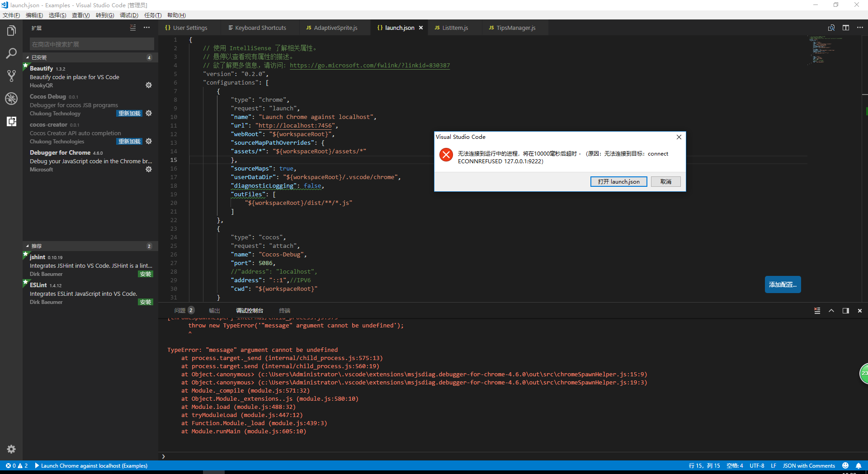Open the 文件(F) menu
Screen dimensions: 868x474
(x=11, y=15)
